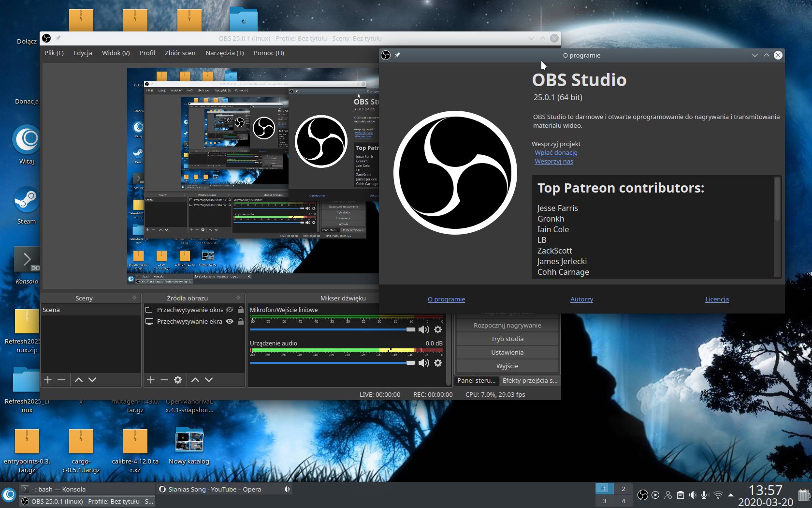The image size is (812, 508).
Task: Open the Profil menu
Action: pos(147,53)
